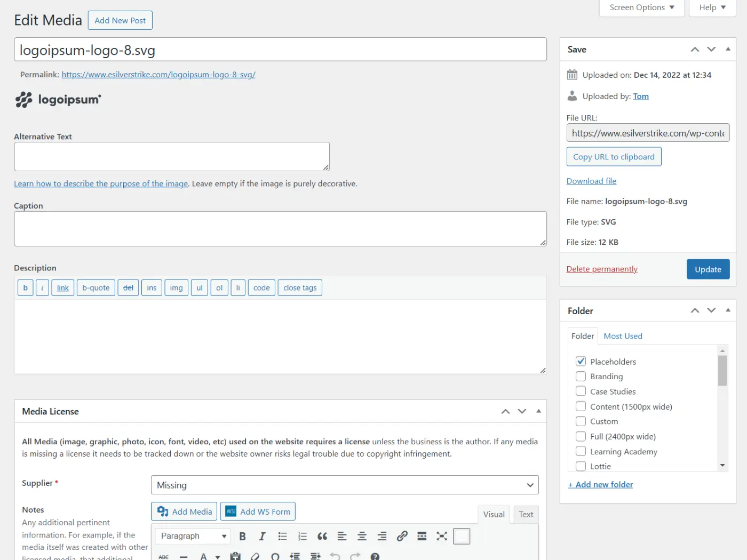This screenshot has width=747, height=560.
Task: Open distraction-free fullscreen mode icon
Action: 442,536
